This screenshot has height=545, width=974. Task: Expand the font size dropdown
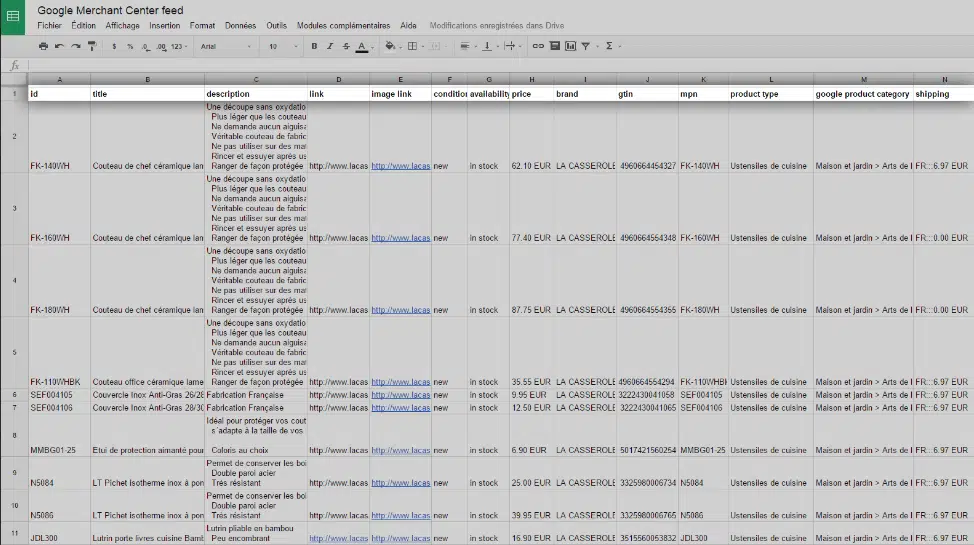coord(283,46)
